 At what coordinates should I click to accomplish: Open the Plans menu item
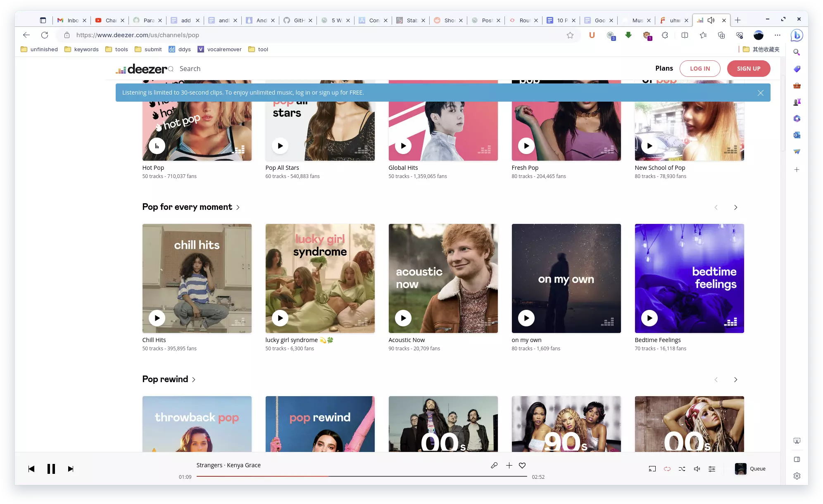click(664, 69)
